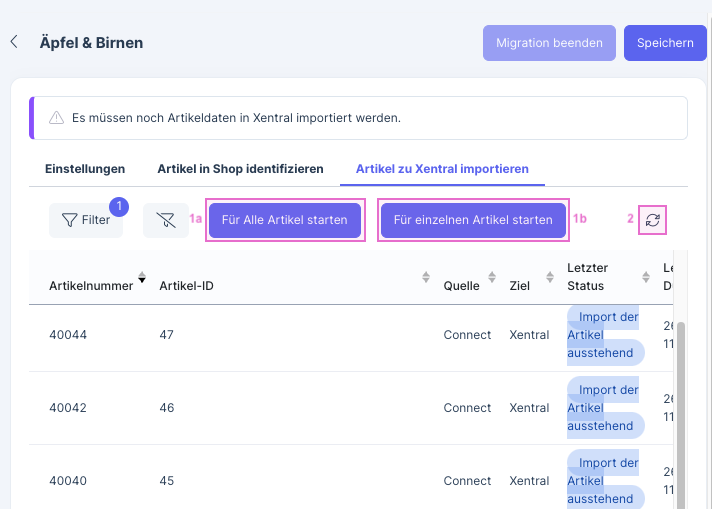The width and height of the screenshot is (712, 509).
Task: Click the refresh icon above the table
Action: pos(652,220)
